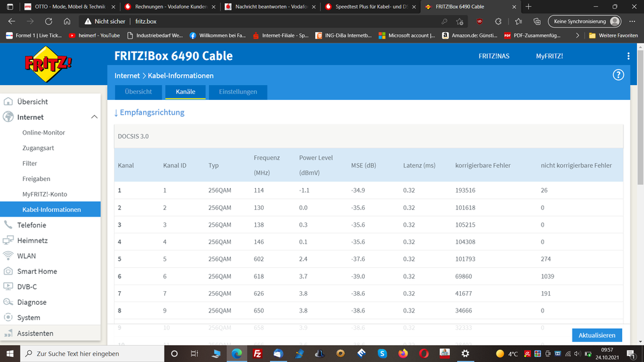Click the Windows taskbar search field
The image size is (644, 362).
[92, 354]
